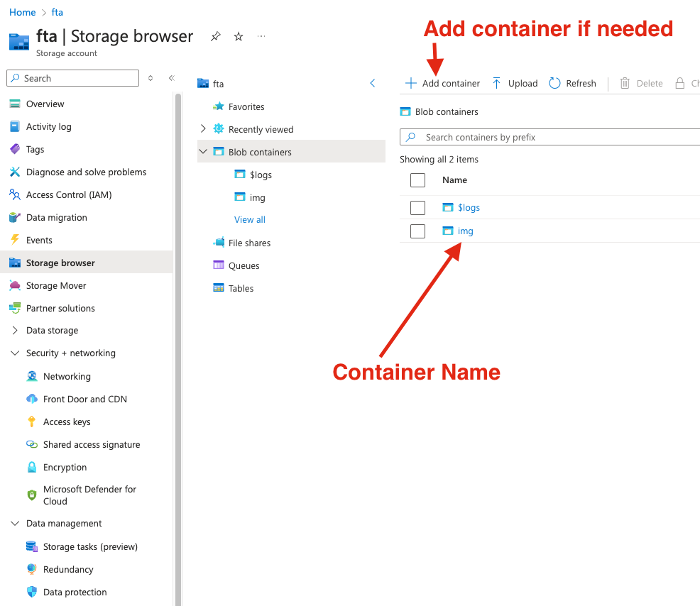The image size is (700, 606).
Task: Refresh the container list
Action: pos(572,84)
